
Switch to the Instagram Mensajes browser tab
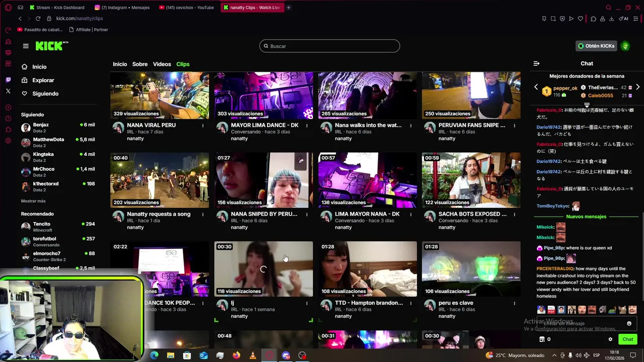click(x=122, y=8)
